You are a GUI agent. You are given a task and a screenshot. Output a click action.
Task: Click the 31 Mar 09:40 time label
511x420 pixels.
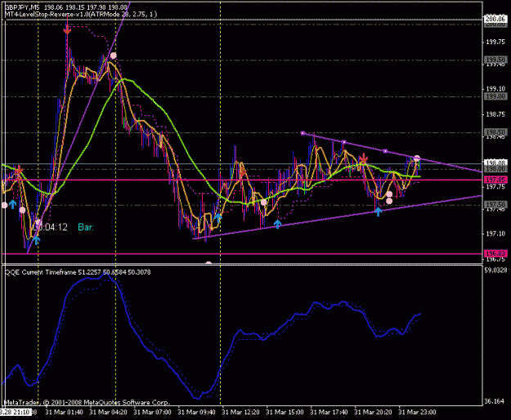point(196,413)
